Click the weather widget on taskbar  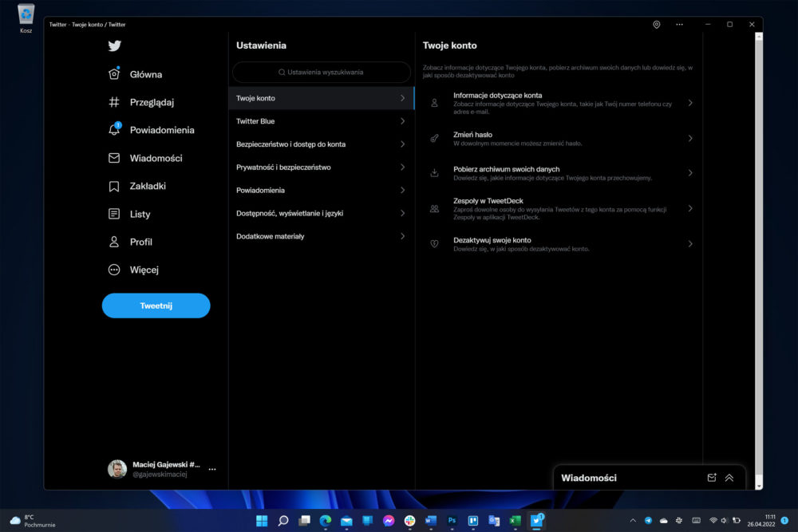pyautogui.click(x=33, y=521)
